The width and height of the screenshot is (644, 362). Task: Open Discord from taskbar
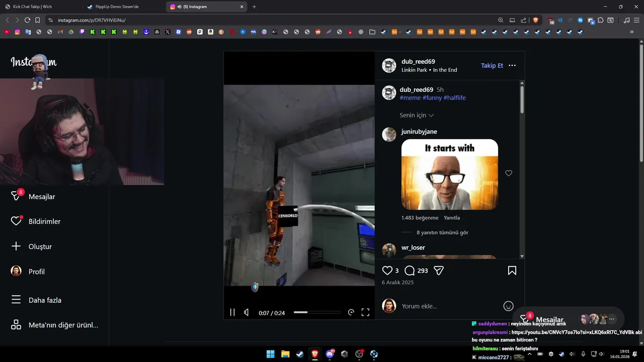pyautogui.click(x=330, y=354)
